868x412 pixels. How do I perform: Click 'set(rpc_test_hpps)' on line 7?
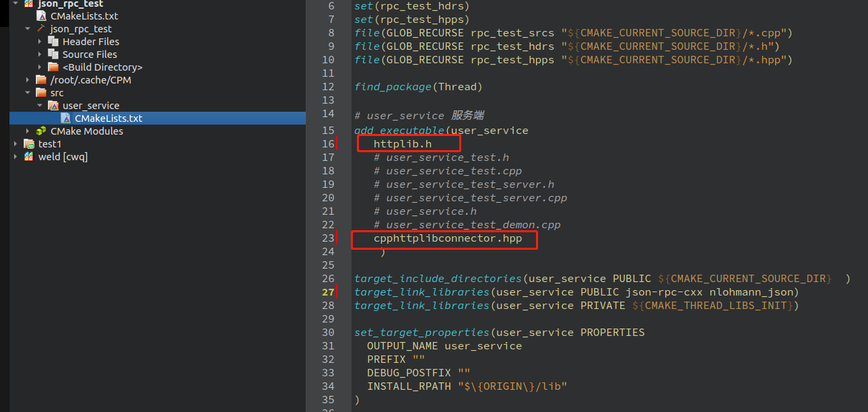click(x=412, y=19)
